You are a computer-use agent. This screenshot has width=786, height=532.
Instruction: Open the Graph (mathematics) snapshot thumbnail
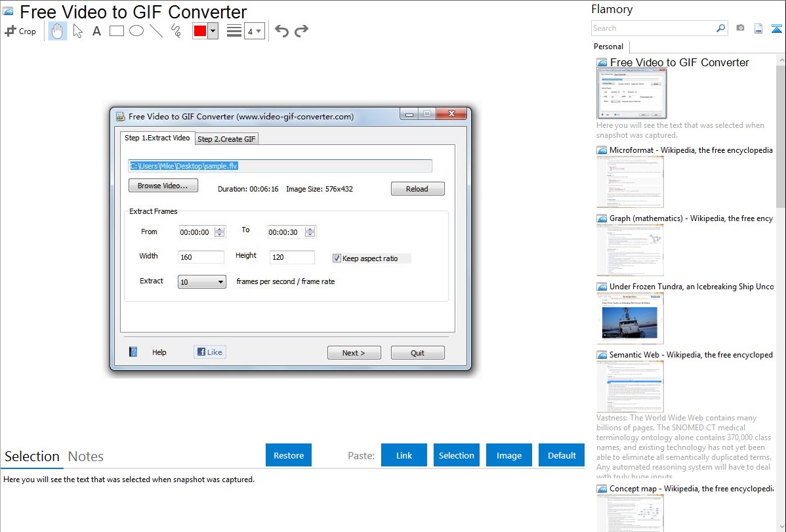[630, 250]
